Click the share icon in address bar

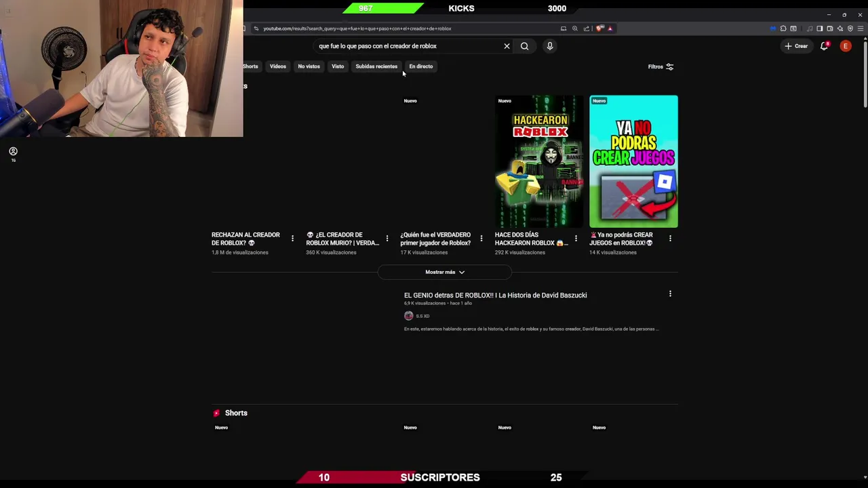pyautogui.click(x=587, y=28)
